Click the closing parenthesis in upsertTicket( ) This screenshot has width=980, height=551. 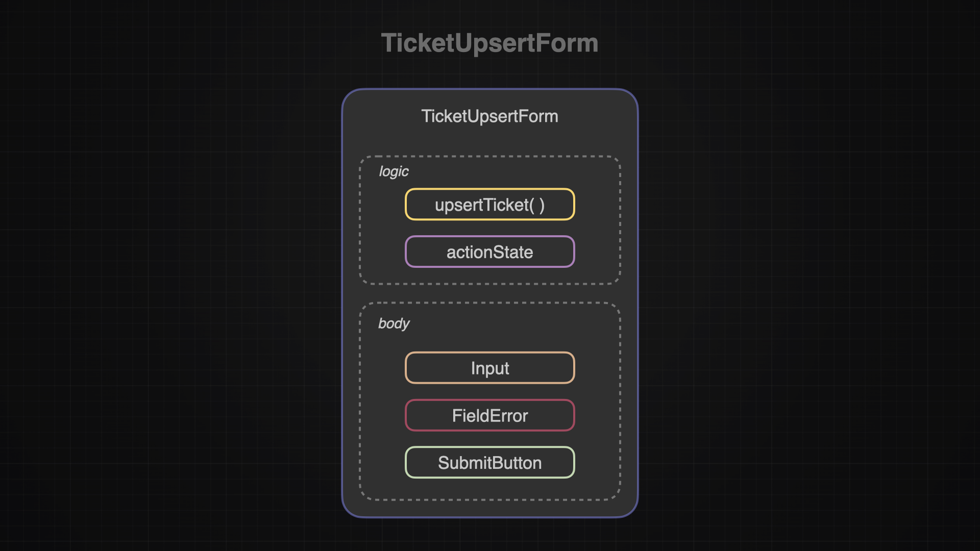[542, 205]
